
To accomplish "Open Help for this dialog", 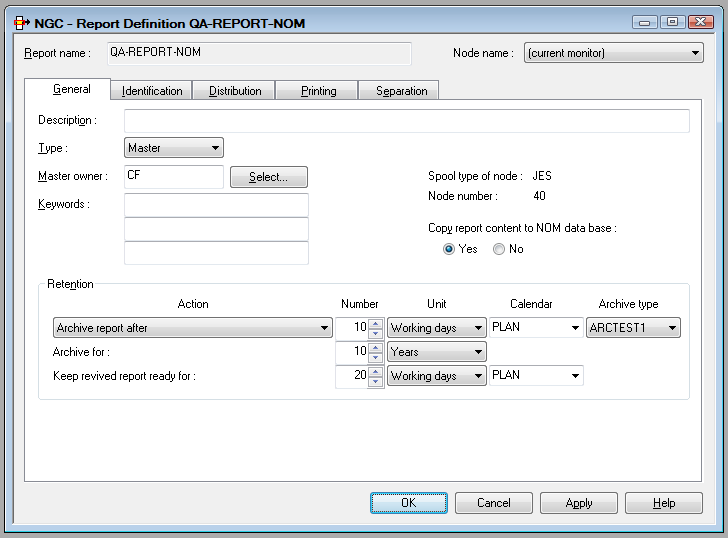I will coord(664,503).
